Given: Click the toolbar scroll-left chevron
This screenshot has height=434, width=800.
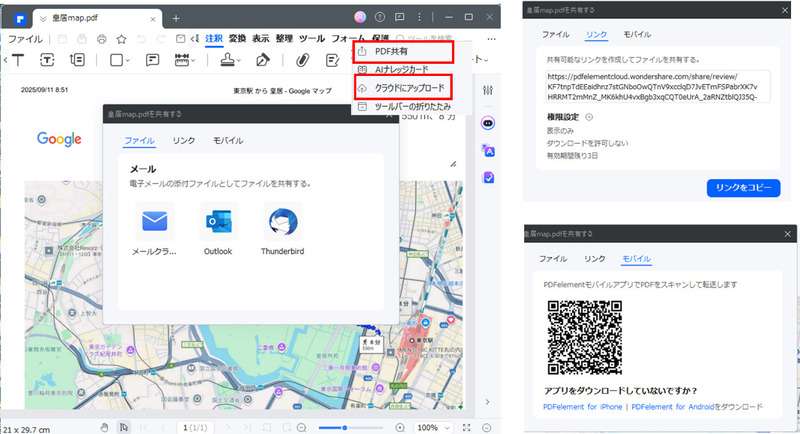Looking at the screenshot, I should [x=5, y=60].
